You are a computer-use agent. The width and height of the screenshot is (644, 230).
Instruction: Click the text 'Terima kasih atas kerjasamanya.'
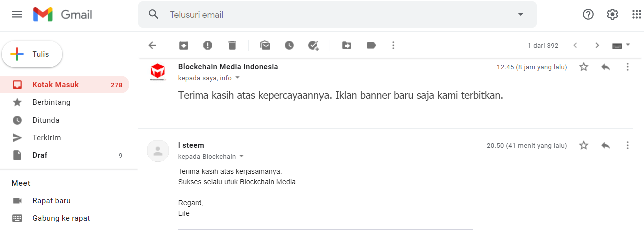click(230, 171)
